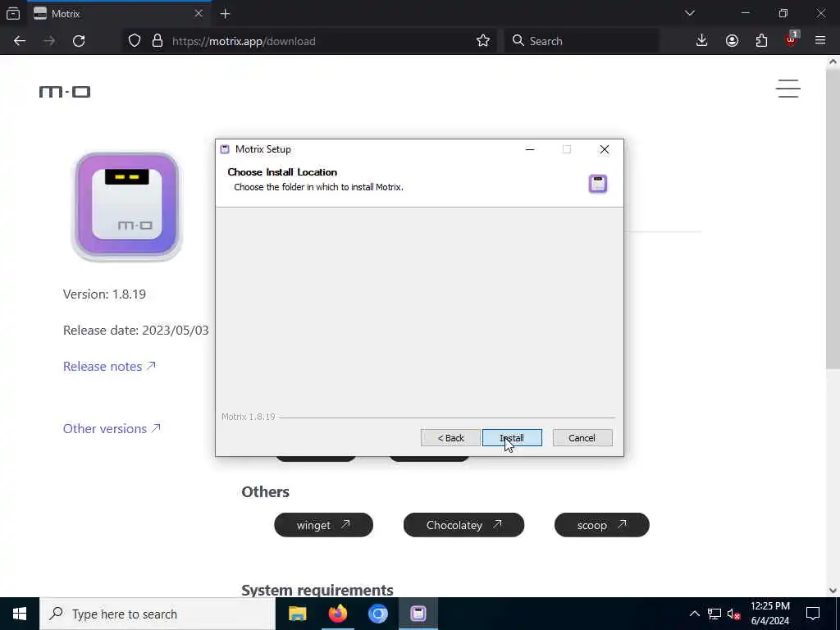Open the Firefox extensions puzzle icon
Image resolution: width=840 pixels, height=630 pixels.
(x=761, y=41)
